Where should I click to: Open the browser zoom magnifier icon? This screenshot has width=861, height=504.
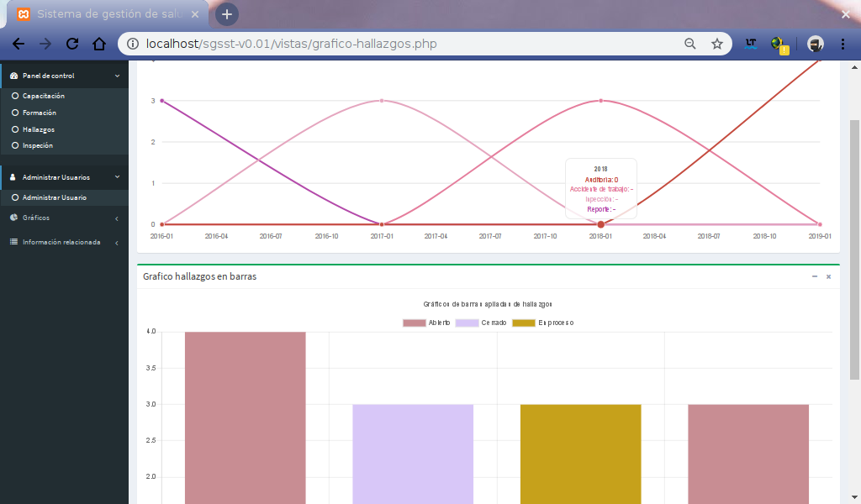(x=690, y=44)
